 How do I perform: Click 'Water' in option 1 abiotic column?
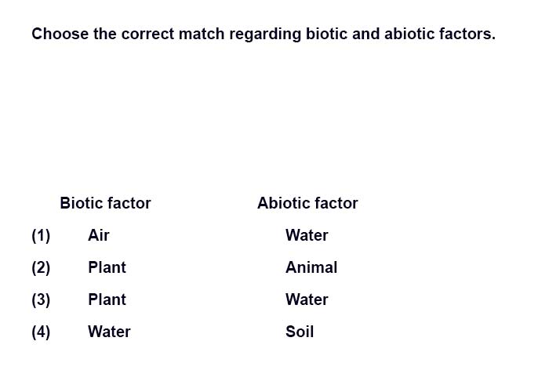tap(307, 235)
